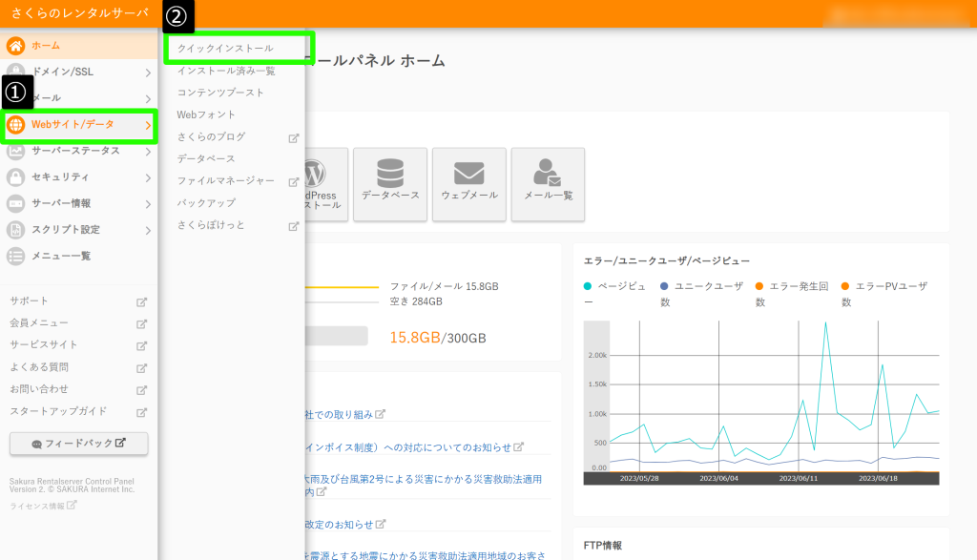This screenshot has height=560, width=977.
Task: Expand the サーバーステータス menu chevron
Action: pos(148,152)
